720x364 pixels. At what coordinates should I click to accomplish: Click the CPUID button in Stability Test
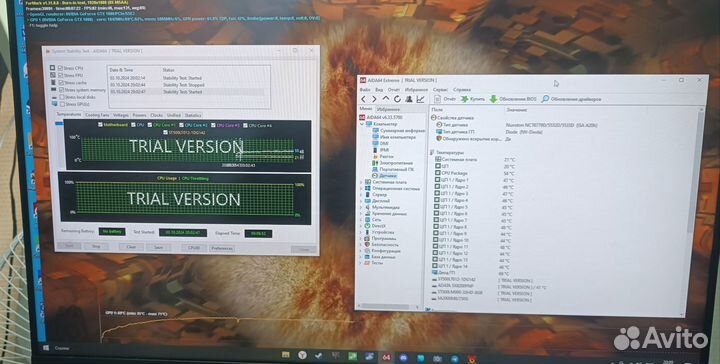pyautogui.click(x=194, y=248)
